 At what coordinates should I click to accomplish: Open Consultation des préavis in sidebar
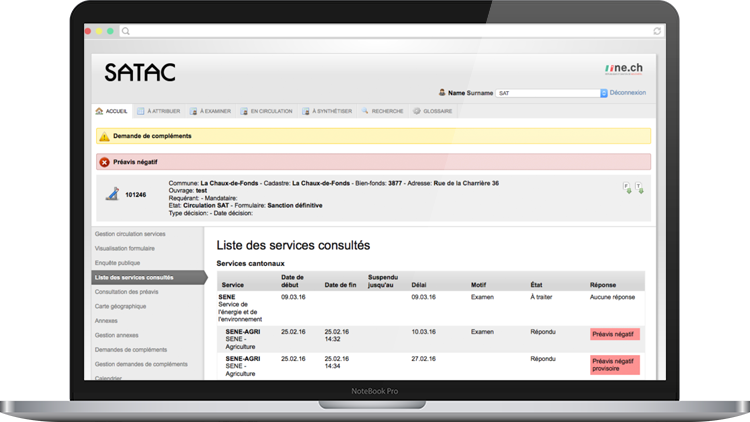(x=126, y=292)
